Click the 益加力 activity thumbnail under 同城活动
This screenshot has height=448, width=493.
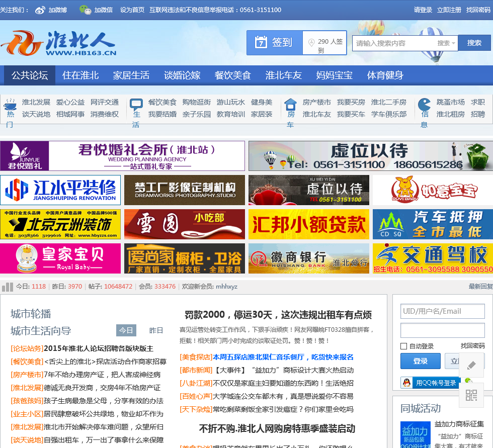(x=416, y=435)
